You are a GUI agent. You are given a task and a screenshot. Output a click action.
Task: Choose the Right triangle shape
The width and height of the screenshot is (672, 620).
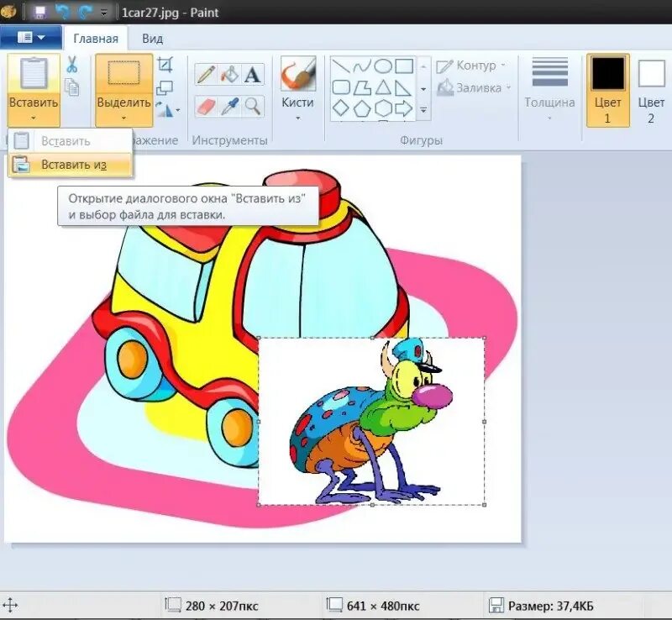coord(404,87)
